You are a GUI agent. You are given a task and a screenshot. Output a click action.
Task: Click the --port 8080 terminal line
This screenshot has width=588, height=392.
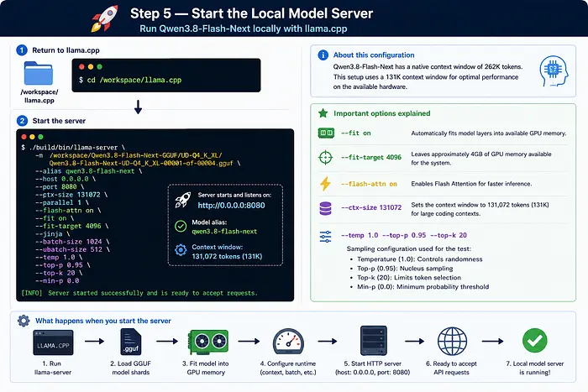tap(60, 187)
